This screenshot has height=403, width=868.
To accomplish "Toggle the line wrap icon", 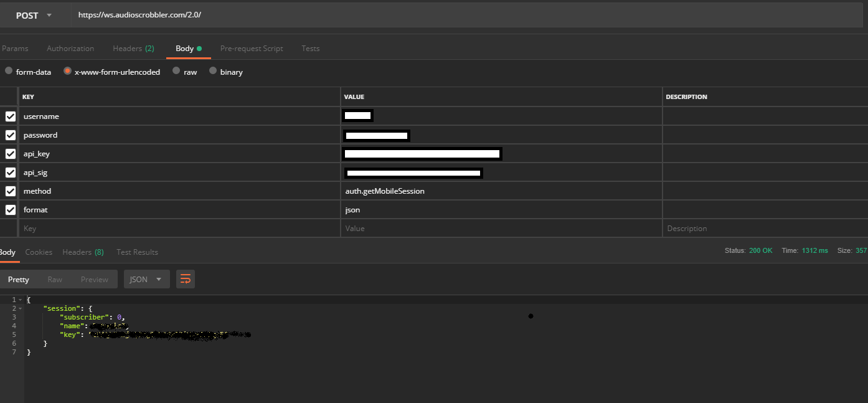I will click(186, 280).
